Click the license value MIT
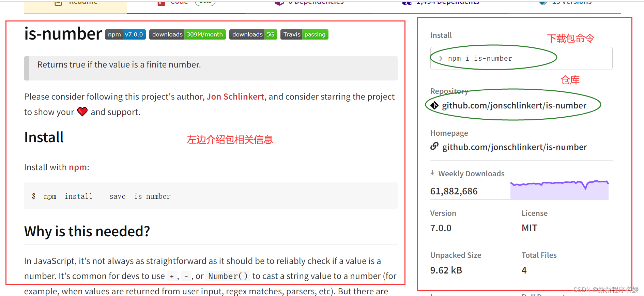The width and height of the screenshot is (644, 296). (530, 228)
